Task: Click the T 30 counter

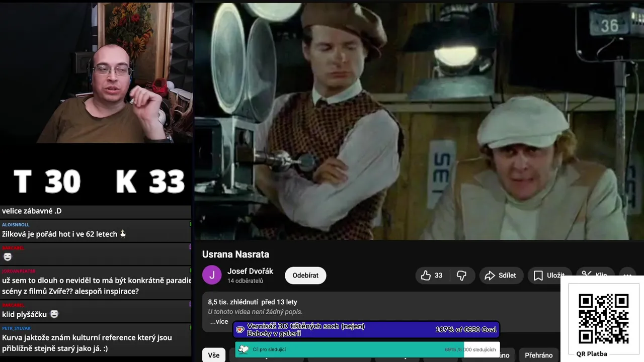Action: pyautogui.click(x=47, y=182)
